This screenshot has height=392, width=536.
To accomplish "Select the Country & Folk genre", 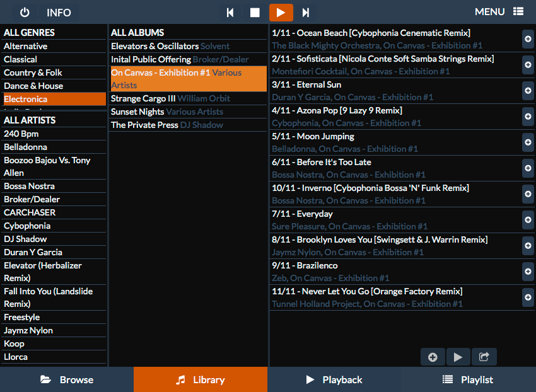I will tap(54, 73).
